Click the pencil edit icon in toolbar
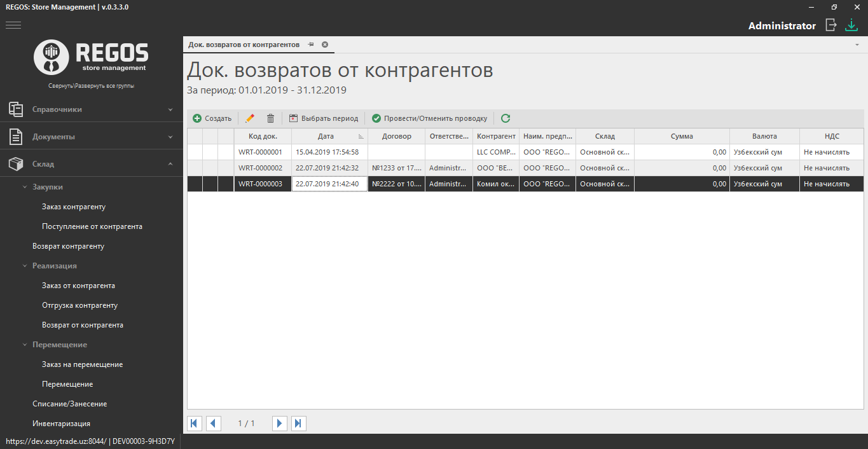The height and width of the screenshot is (449, 868). [x=250, y=118]
